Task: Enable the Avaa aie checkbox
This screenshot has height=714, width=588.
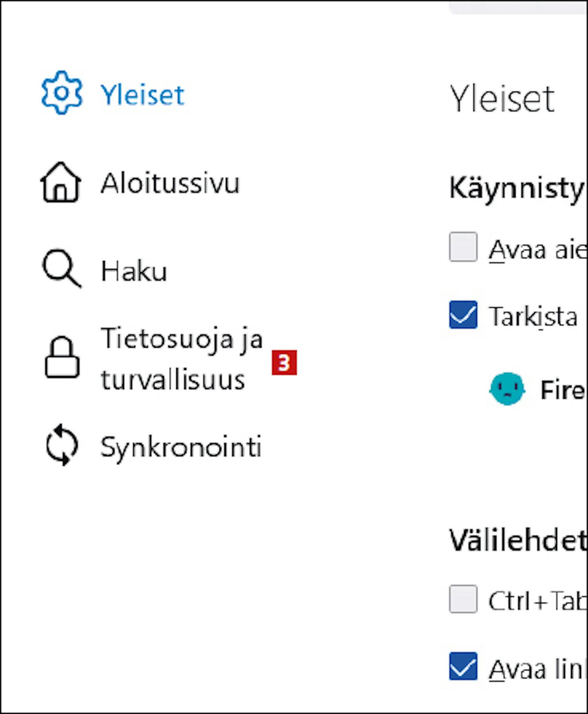Action: [x=463, y=247]
